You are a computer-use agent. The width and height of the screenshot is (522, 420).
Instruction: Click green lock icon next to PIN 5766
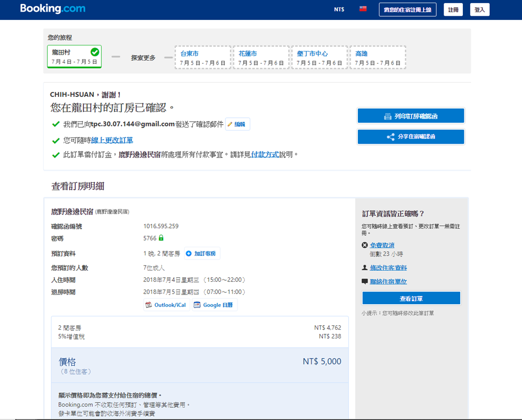(x=161, y=238)
